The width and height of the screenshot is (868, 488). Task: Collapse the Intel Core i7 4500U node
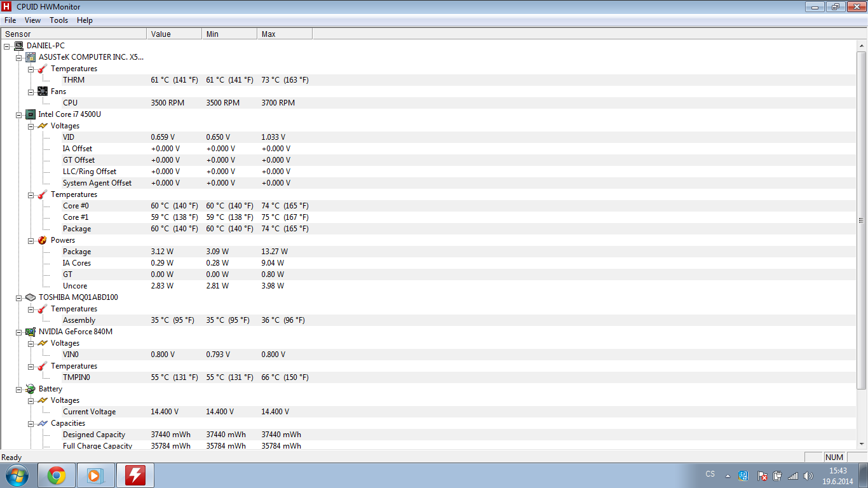18,114
